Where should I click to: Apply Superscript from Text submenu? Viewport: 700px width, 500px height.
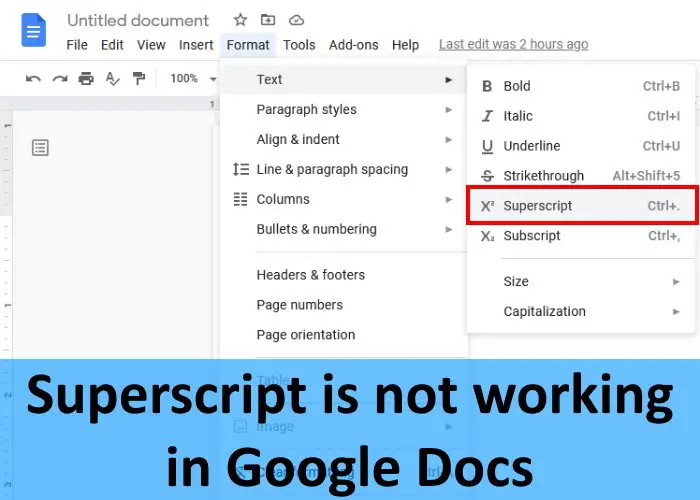(581, 206)
